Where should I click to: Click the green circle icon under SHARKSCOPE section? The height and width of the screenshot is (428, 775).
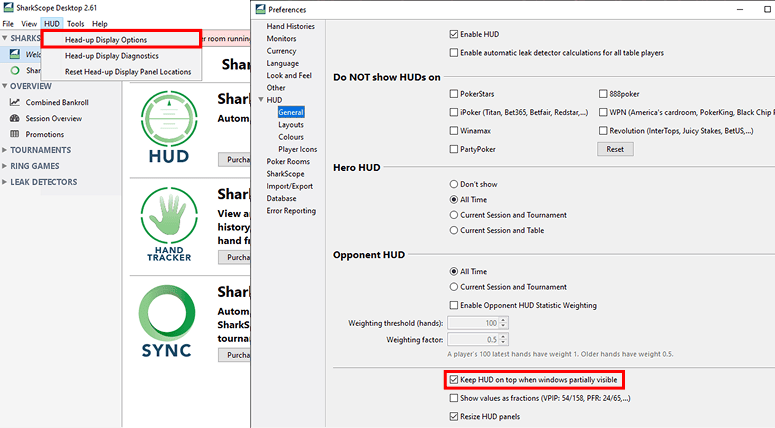(15, 70)
